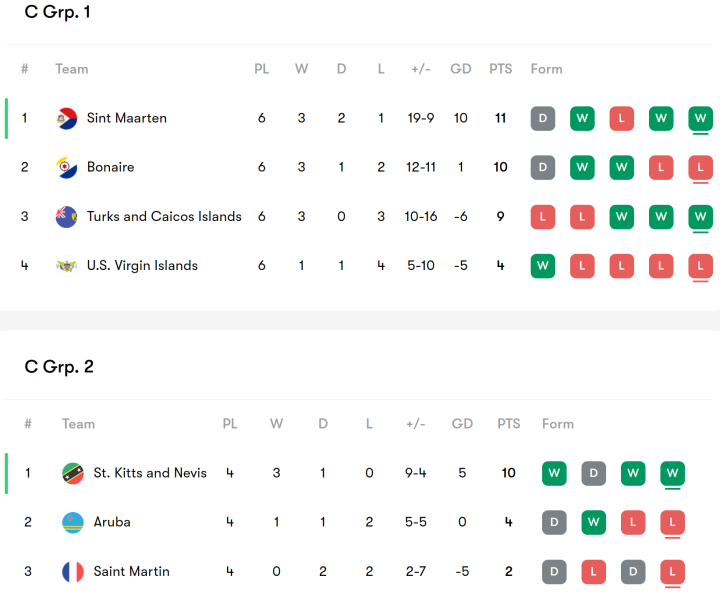This screenshot has height=600, width=720.
Task: Click the GD column header in Group 2
Action: point(462,424)
